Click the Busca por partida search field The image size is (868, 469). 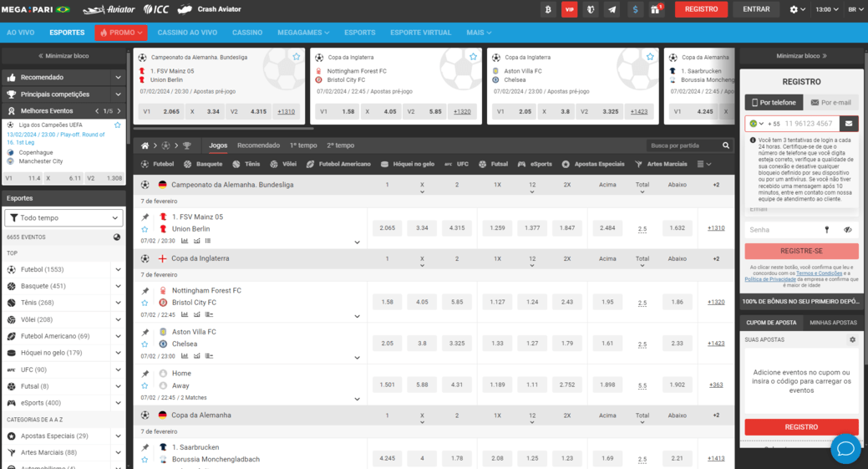tap(683, 145)
